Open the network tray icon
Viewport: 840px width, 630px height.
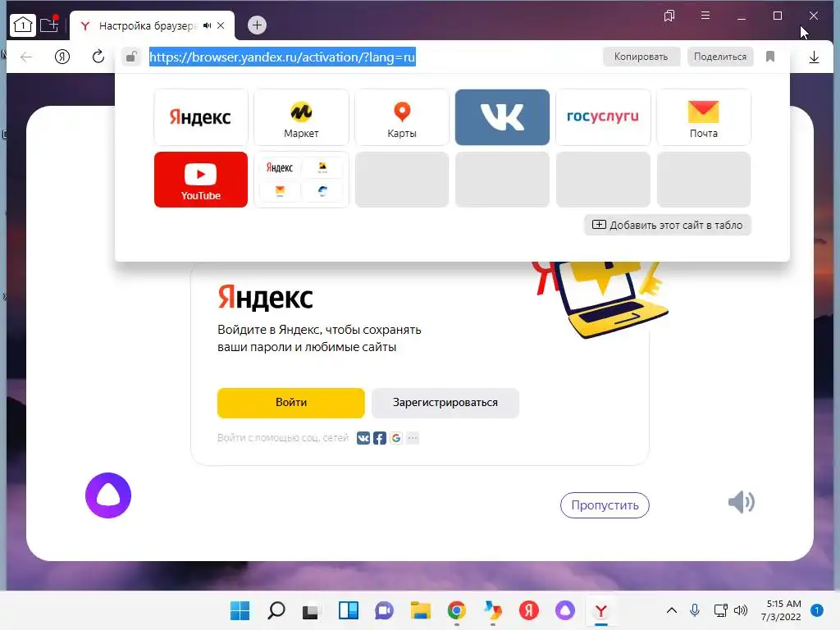point(720,610)
